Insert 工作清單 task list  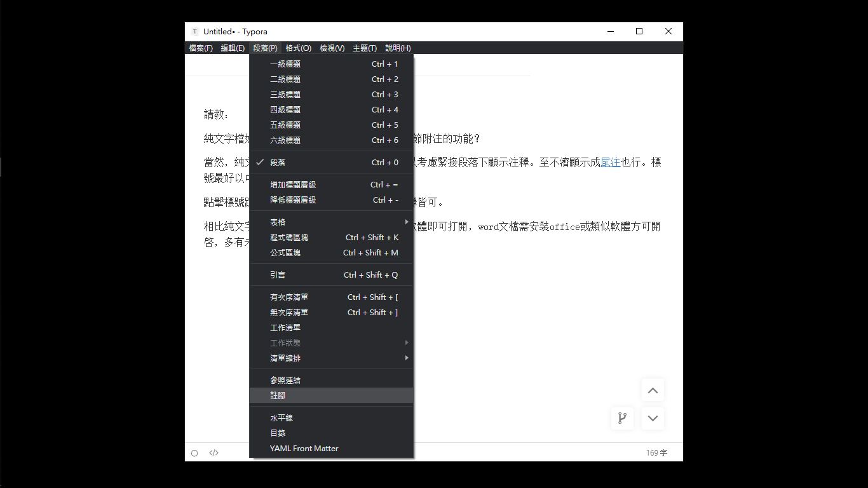tap(331, 328)
